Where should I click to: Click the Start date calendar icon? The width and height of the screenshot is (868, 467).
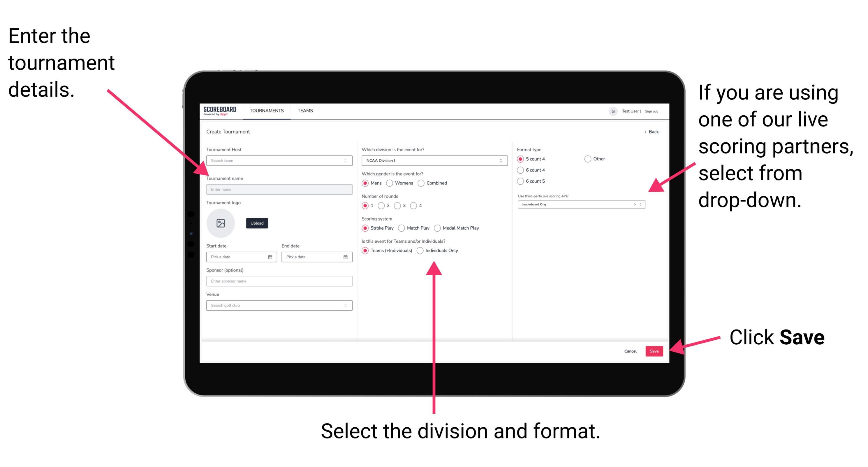point(271,257)
